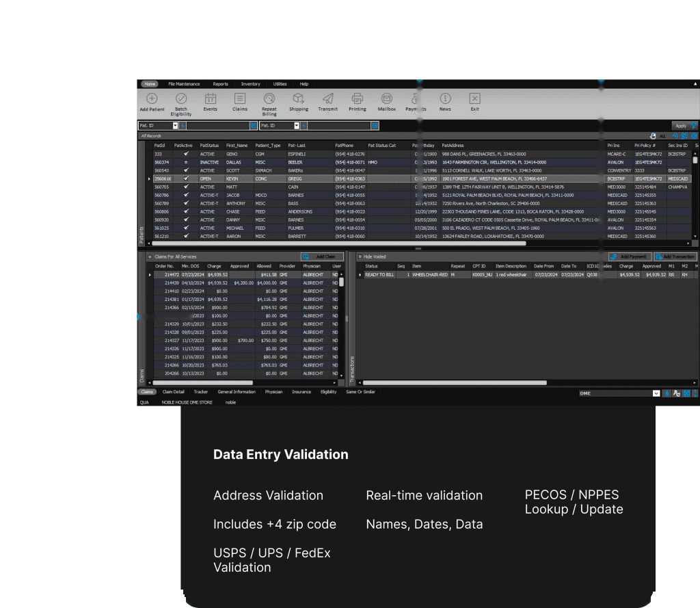Toggle PatActive checkbox for patient 333

(186, 154)
